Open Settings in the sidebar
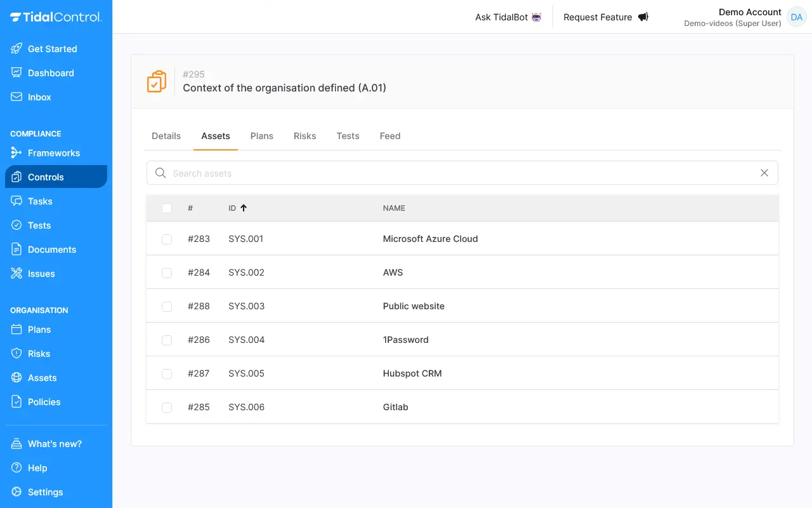 (56, 492)
